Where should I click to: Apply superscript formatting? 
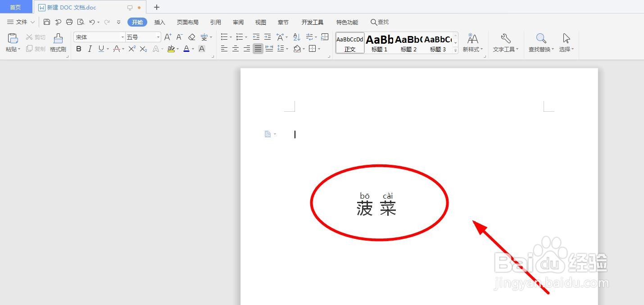[131, 49]
